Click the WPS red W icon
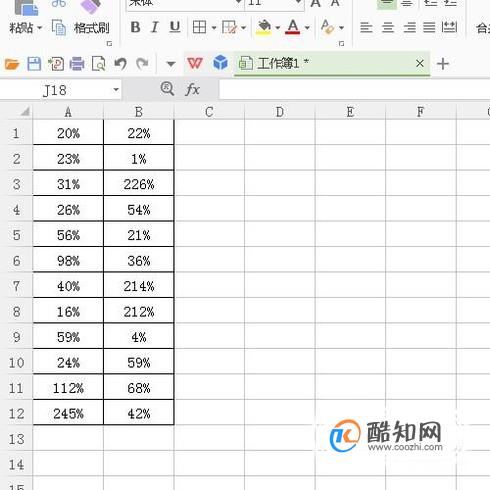The width and height of the screenshot is (490, 490). click(x=195, y=63)
